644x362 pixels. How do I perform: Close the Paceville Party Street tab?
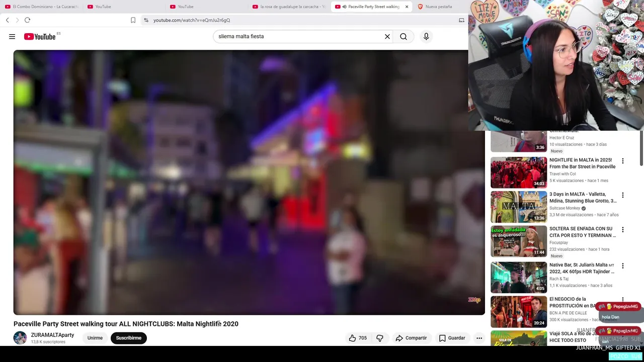click(x=407, y=7)
